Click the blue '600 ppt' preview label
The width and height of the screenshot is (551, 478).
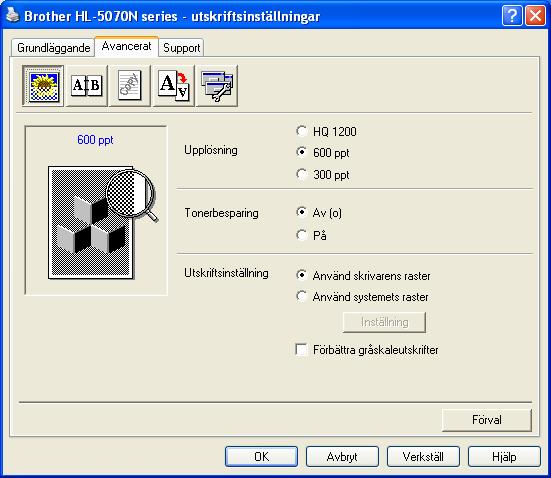pos(95,140)
